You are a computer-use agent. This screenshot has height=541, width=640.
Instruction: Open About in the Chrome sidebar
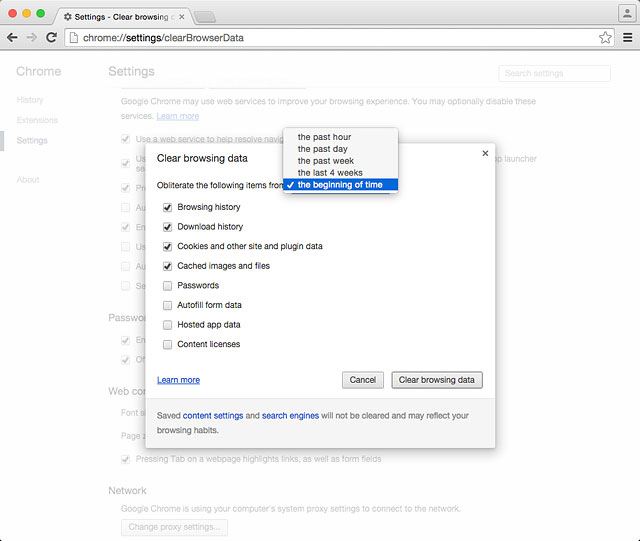pos(28,180)
